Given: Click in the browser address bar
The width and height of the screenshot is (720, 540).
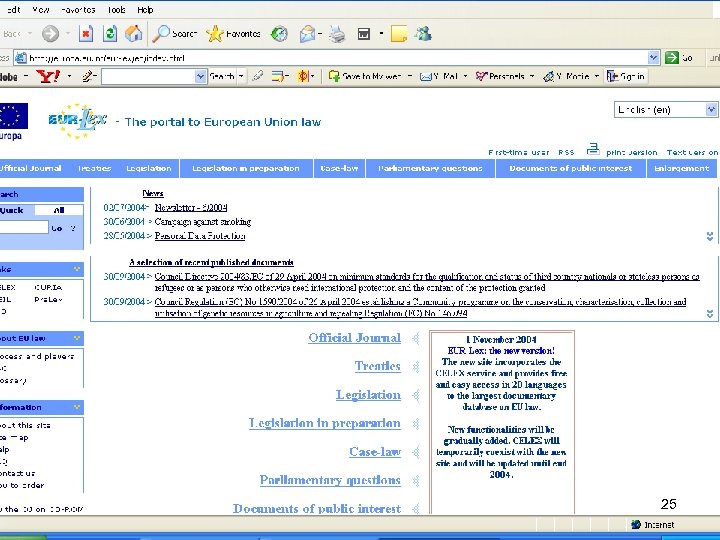Looking at the screenshot, I should (x=338, y=58).
